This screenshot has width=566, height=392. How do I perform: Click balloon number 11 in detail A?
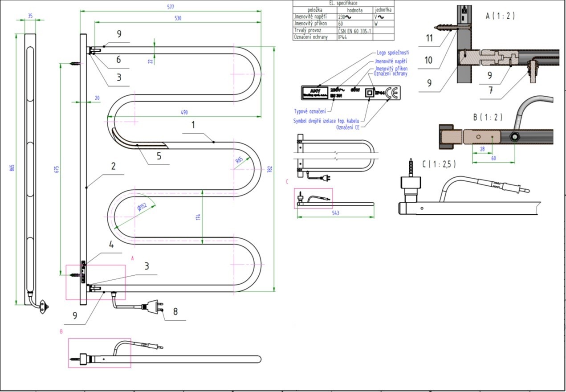click(x=429, y=38)
